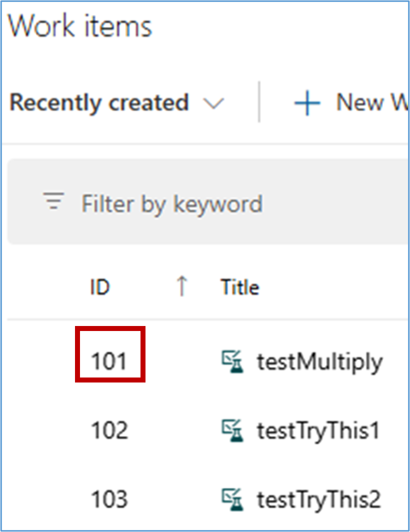Click the test case icon beside testTryThis2
Screen dimensions: 410x532
pos(233,499)
